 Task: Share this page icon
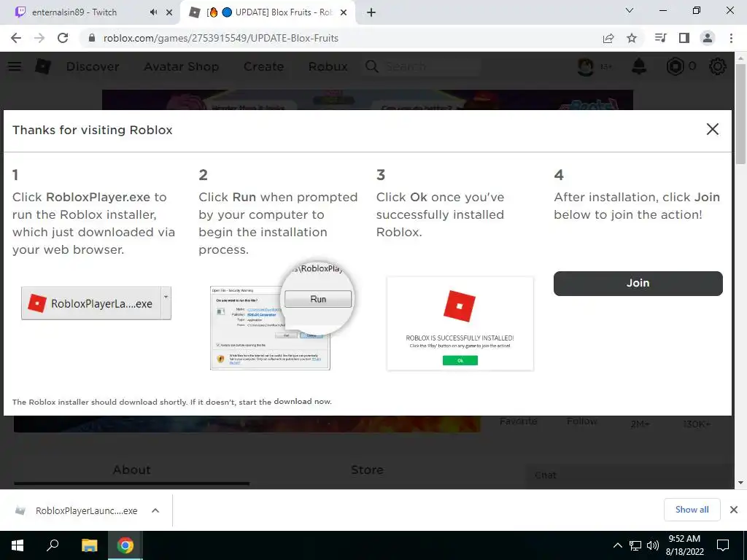608,38
